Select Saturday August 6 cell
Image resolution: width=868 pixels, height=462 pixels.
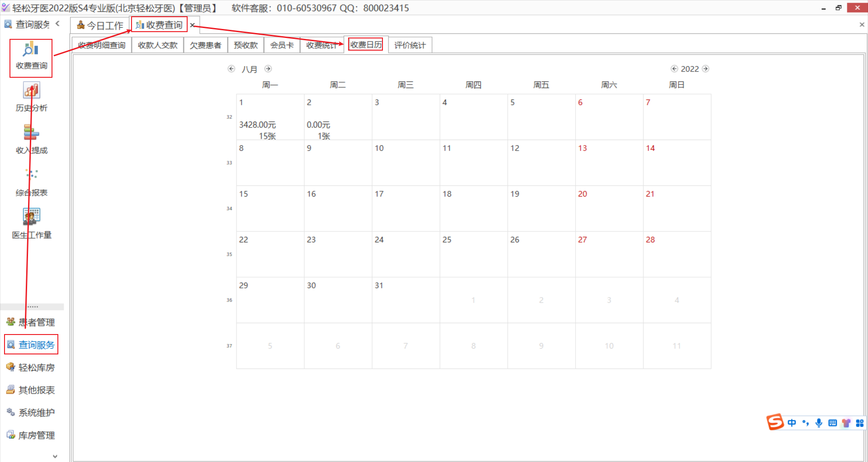(609, 117)
